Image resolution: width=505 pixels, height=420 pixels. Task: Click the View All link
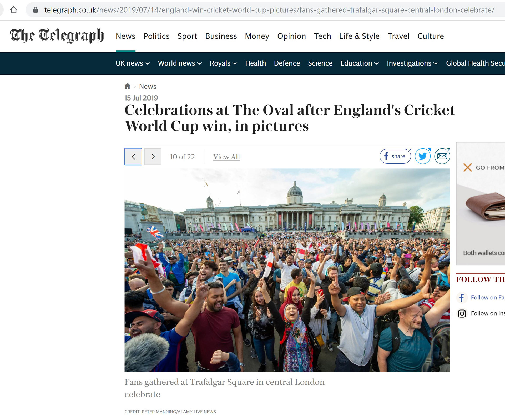(x=226, y=157)
